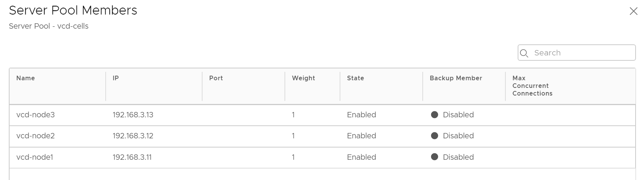
Task: Select the vcd-node1 row name
Action: [35, 157]
